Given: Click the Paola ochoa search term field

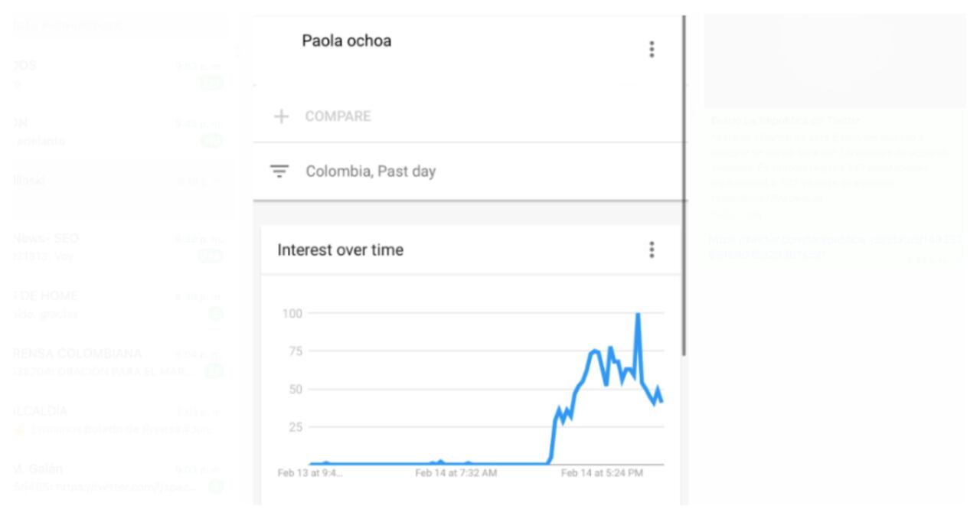Looking at the screenshot, I should [x=345, y=41].
